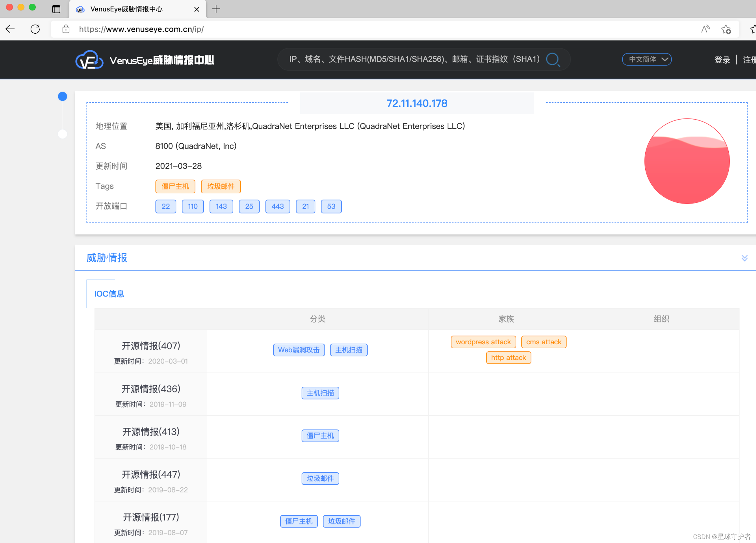Click the wordpress attack family tag
756x543 pixels.
click(483, 342)
